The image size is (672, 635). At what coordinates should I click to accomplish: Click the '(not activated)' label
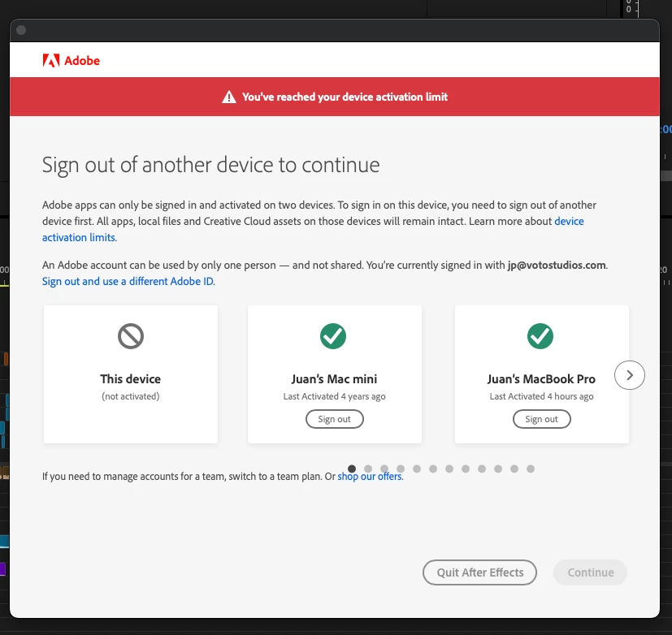131,396
